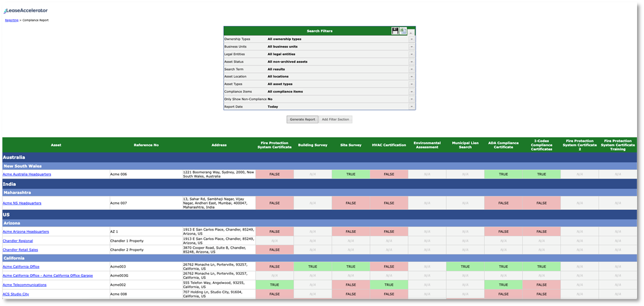Click the Fire Protection System Certificate 2 header
The height and width of the screenshot is (306, 644).
[x=580, y=145]
